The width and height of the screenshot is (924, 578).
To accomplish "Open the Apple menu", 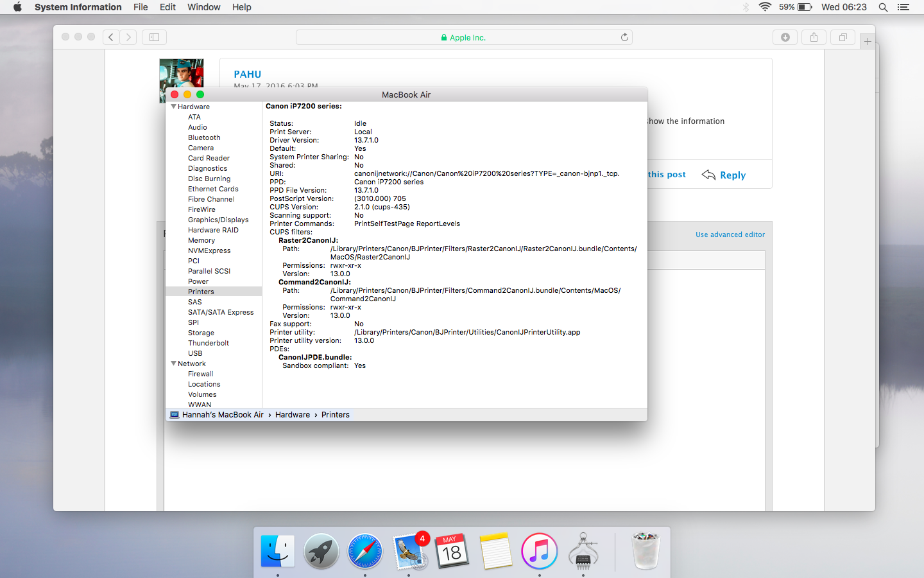I will click(17, 7).
